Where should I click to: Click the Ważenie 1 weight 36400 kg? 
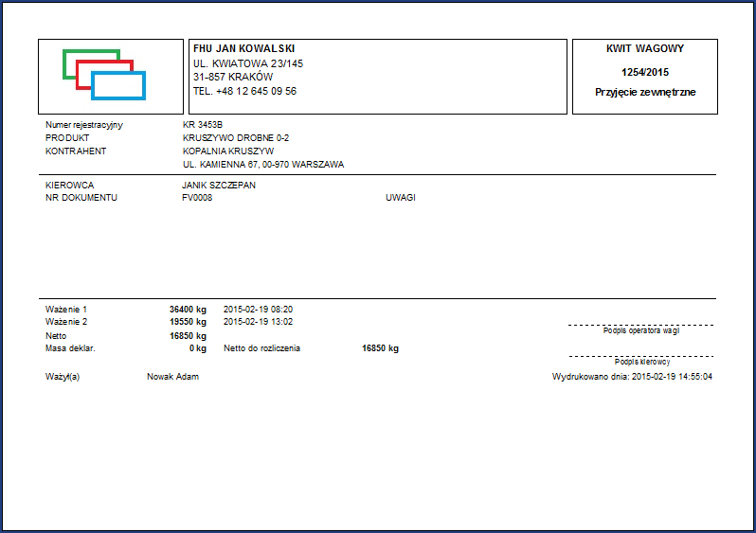coord(187,310)
